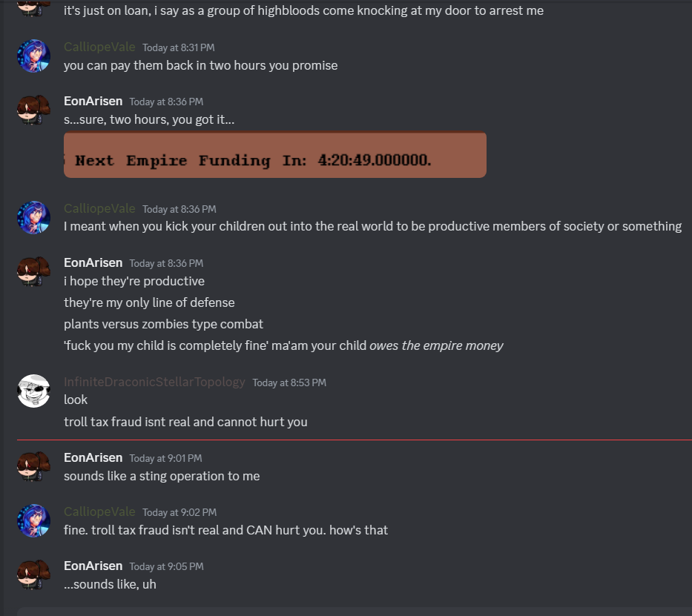Click CalliopeVale's avatar on the 8:31 PM message
The width and height of the screenshot is (692, 616).
[33, 56]
